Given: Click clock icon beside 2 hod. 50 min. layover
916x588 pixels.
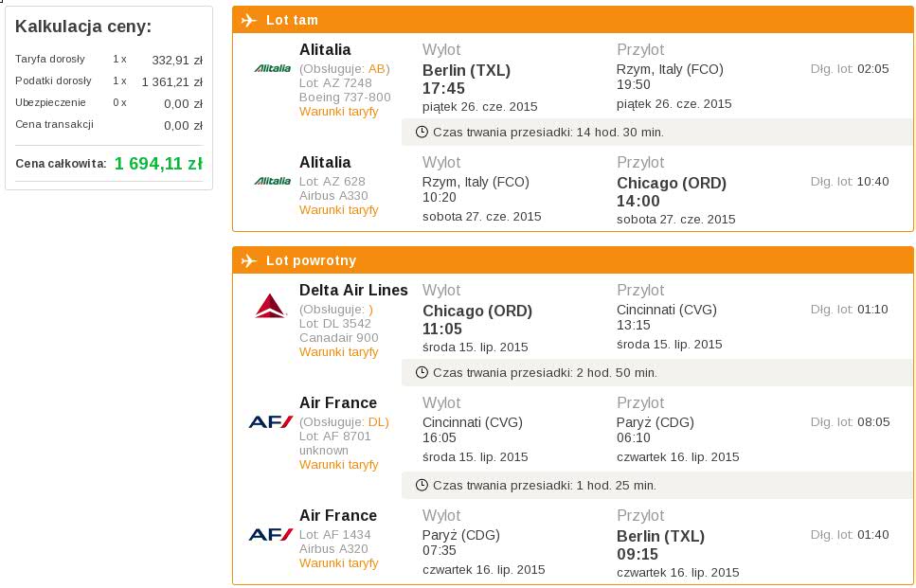Looking at the screenshot, I should 422,372.
